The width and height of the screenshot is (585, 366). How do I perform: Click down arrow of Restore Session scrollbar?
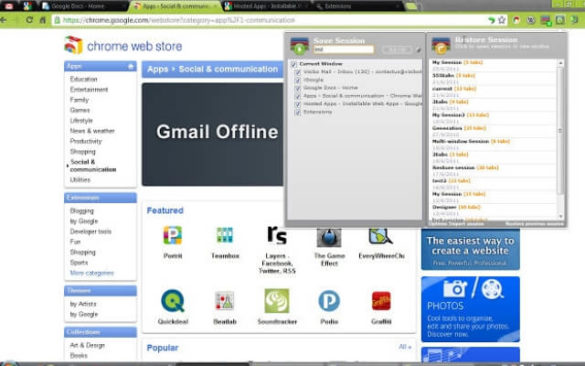point(560,216)
